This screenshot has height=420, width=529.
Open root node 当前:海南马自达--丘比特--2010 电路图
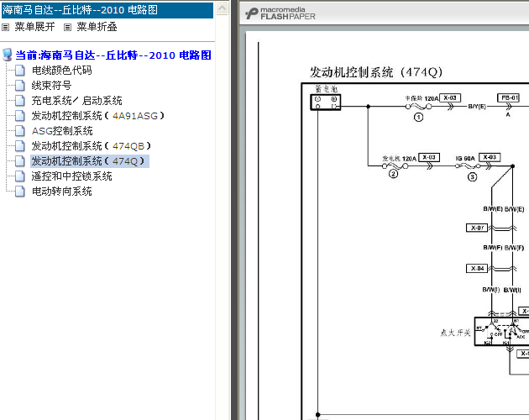[x=113, y=55]
